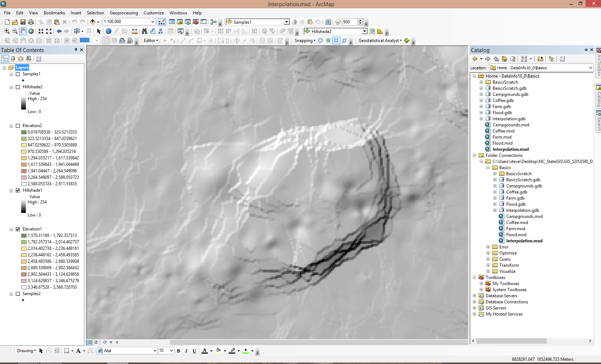The width and height of the screenshot is (601, 364).
Task: Click the 500 value input field
Action: tap(350, 22)
